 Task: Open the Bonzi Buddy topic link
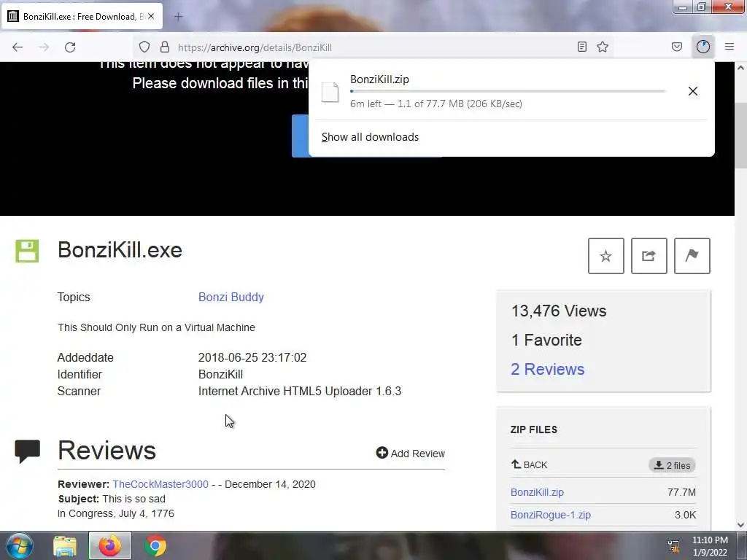tap(231, 297)
